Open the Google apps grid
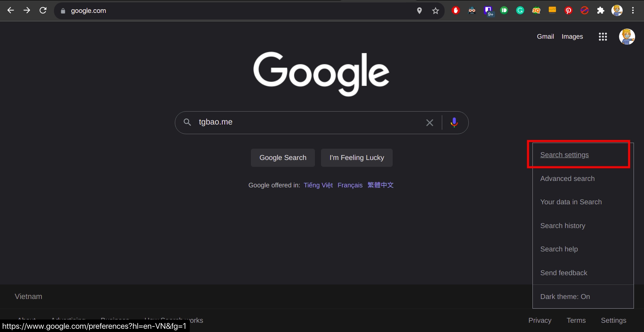Viewport: 644px width, 332px height. [x=603, y=37]
